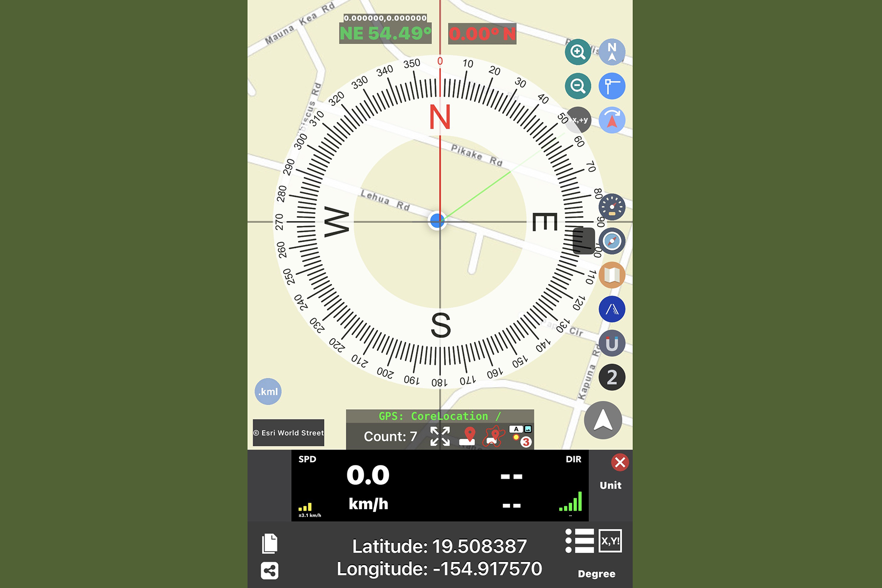Tap the green direction signal bars
This screenshot has width=882, height=588.
click(570, 501)
